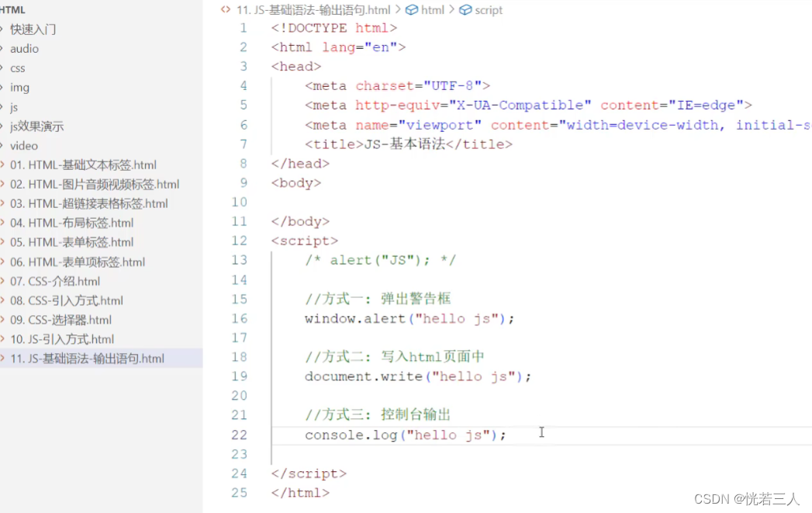Click the lang="en" attribute

tap(359, 47)
